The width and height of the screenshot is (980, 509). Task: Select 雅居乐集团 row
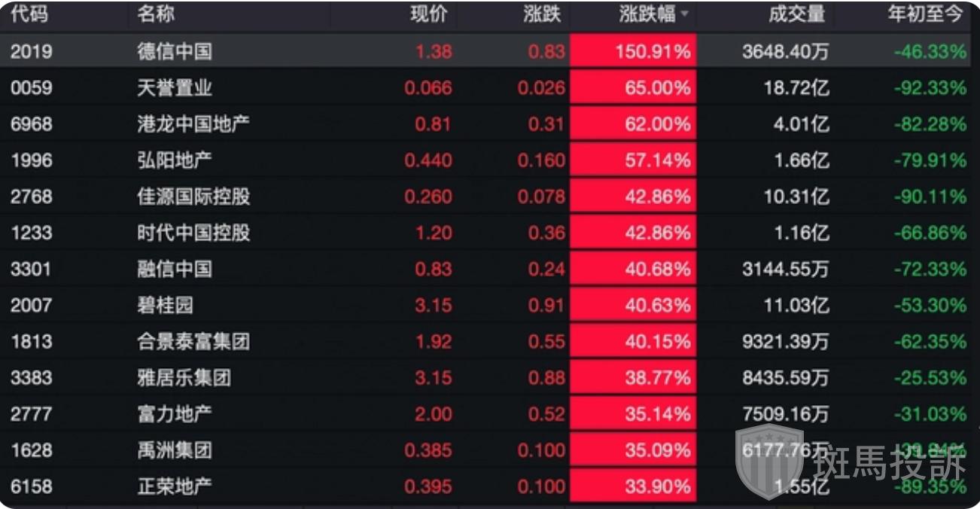click(184, 377)
